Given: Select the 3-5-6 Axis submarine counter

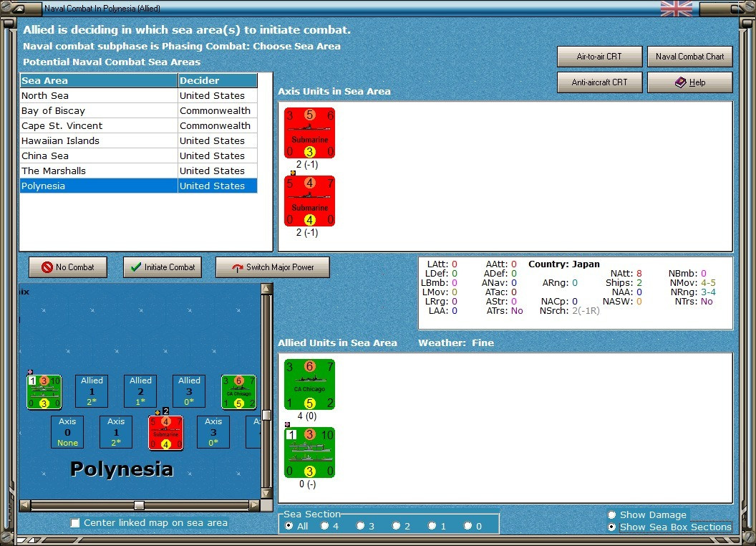Looking at the screenshot, I should coord(309,133).
